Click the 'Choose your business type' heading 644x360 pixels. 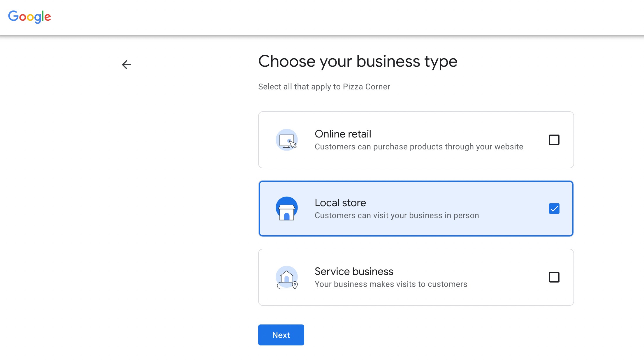pyautogui.click(x=358, y=61)
